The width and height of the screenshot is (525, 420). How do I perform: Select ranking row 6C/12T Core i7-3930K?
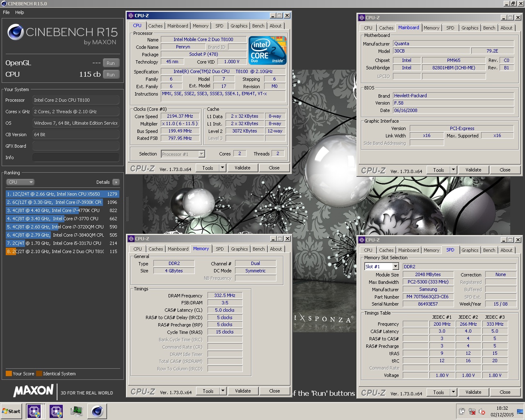(62, 202)
